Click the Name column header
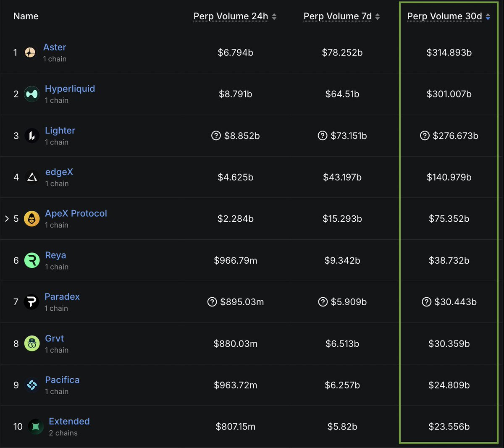This screenshot has width=504, height=448. pos(26,16)
